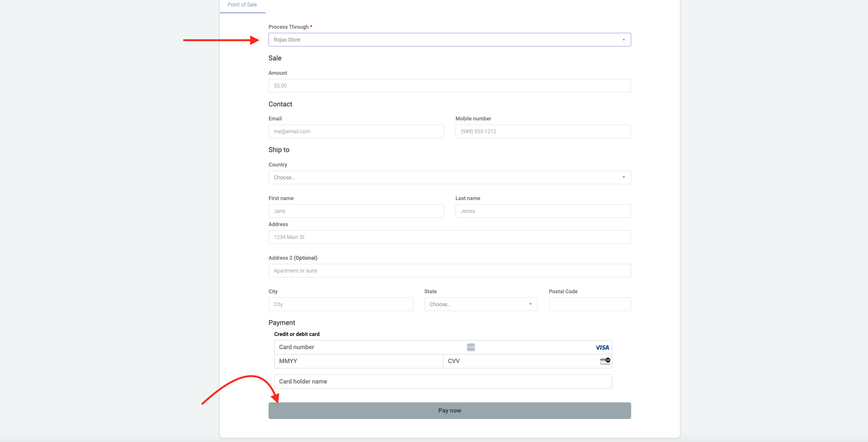This screenshot has height=442, width=868.
Task: Open the State dropdown
Action: 480,304
